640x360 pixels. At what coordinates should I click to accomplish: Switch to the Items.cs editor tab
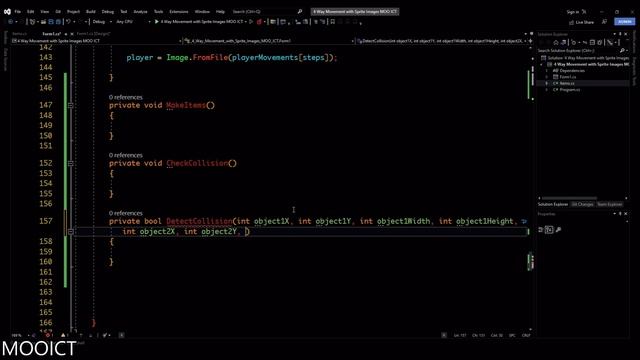pos(19,34)
